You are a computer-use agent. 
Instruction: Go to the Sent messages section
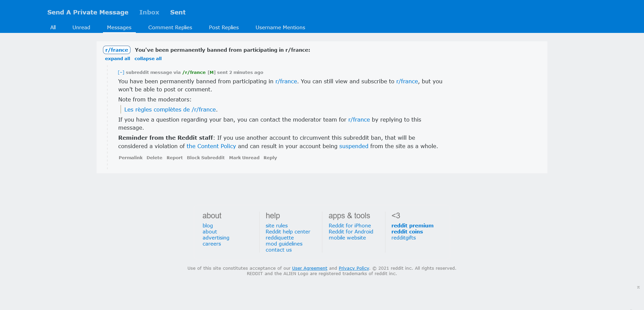pos(177,12)
